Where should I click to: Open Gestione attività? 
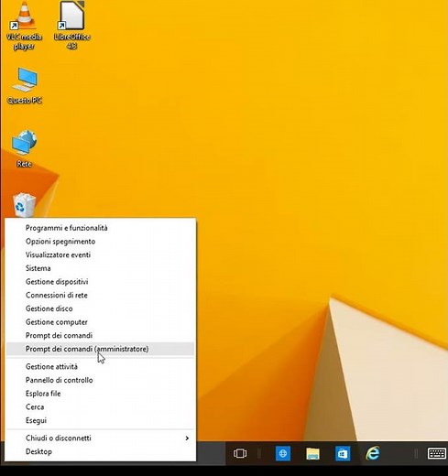pyautogui.click(x=100, y=366)
